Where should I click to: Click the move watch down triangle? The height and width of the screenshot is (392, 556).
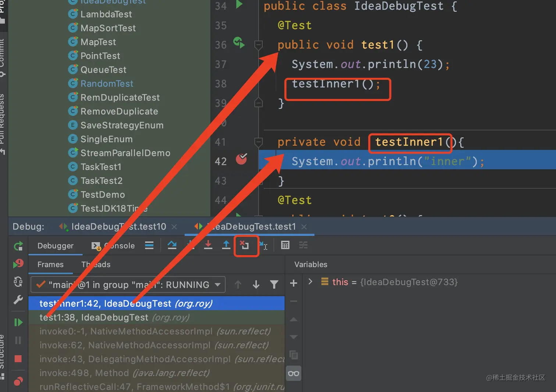coord(294,337)
